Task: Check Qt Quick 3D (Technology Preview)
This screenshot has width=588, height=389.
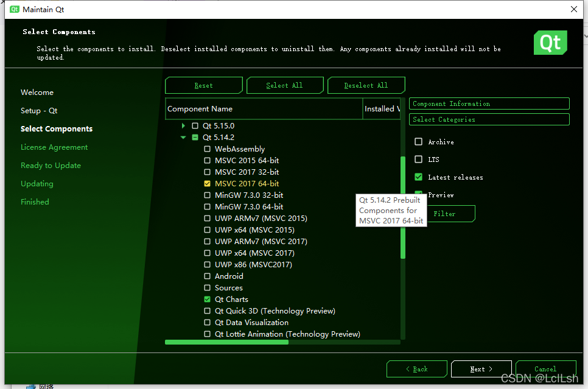Action: [207, 311]
